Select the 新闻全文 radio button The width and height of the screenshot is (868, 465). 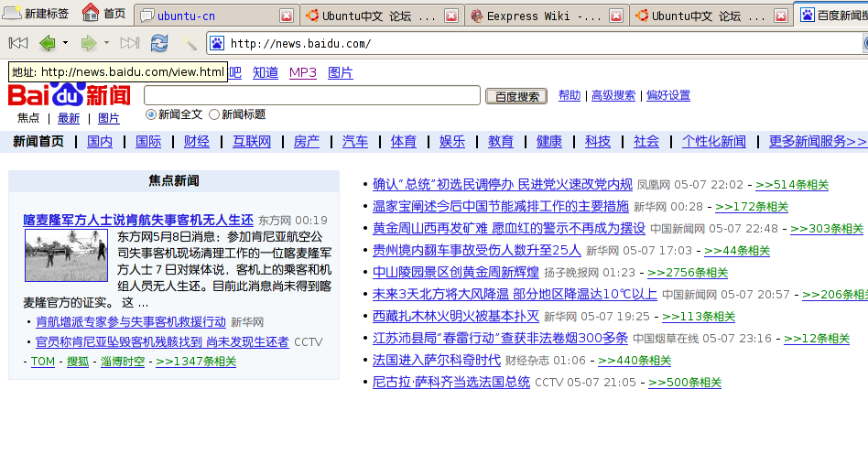150,114
